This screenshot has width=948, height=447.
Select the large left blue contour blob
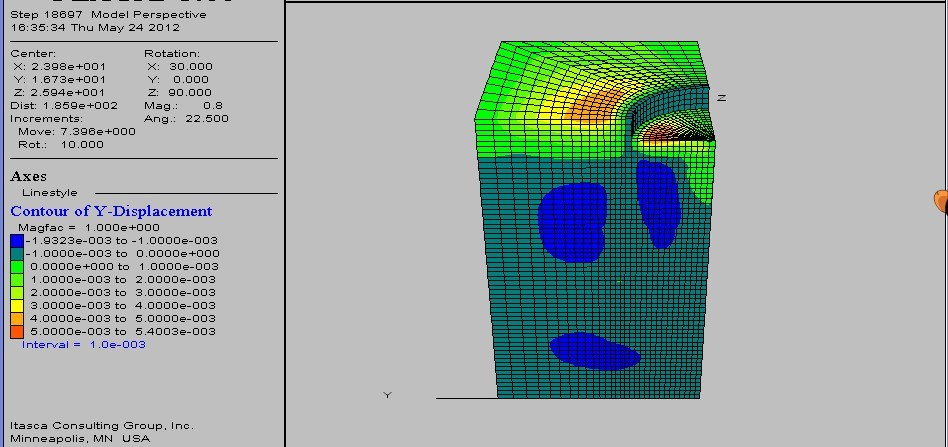pyautogui.click(x=572, y=221)
